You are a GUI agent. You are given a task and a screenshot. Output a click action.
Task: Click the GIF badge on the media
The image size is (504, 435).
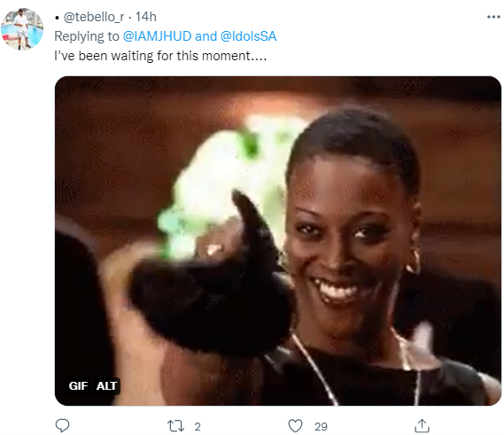point(78,385)
